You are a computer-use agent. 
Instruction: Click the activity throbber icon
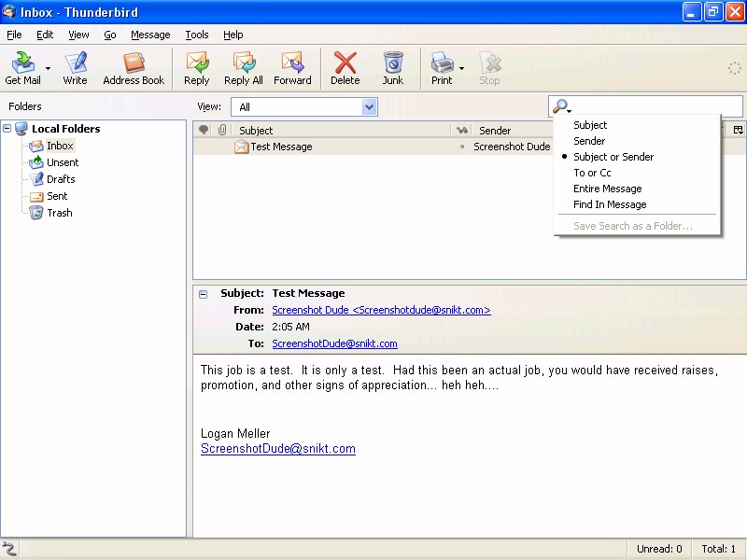tap(734, 68)
